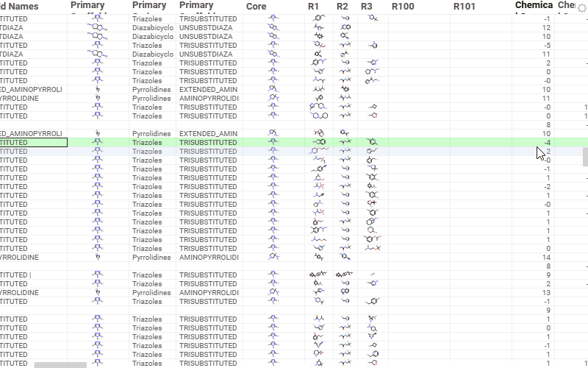Click the R1 column header

[314, 7]
